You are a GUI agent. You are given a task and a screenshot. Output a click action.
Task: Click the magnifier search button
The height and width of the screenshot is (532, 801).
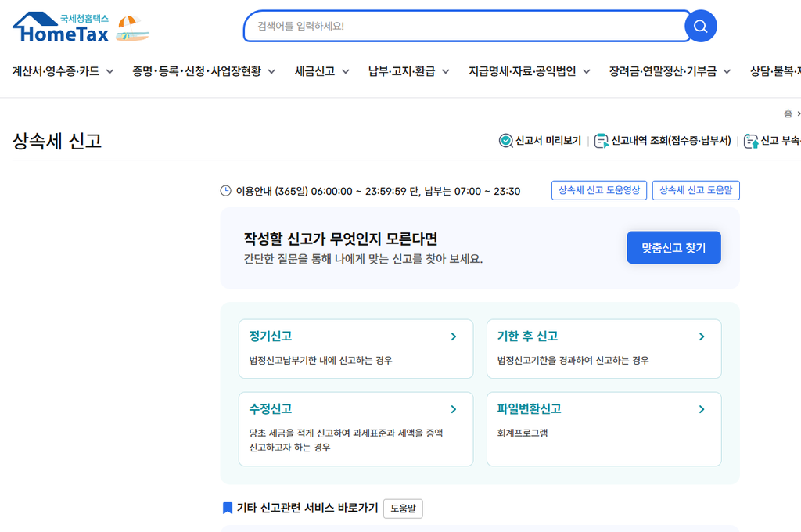[x=700, y=26]
